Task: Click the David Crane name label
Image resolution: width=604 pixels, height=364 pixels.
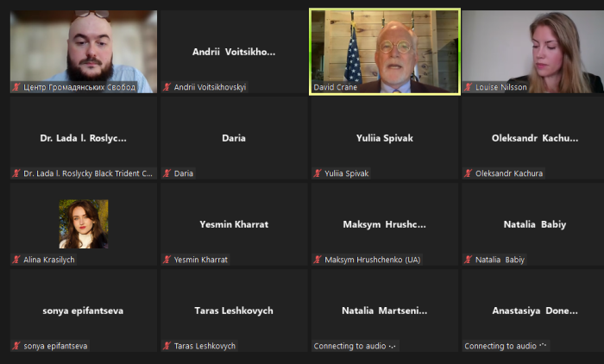Action: click(x=335, y=87)
